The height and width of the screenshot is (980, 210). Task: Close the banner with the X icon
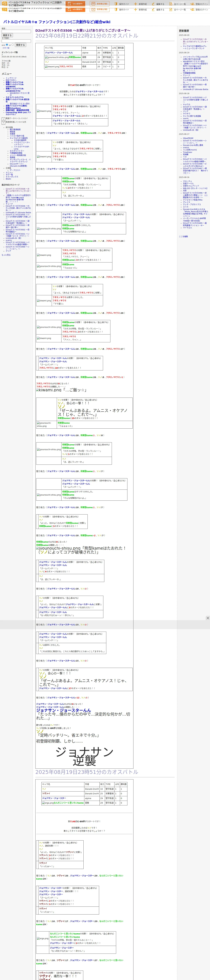pyautogui.click(x=207, y=618)
